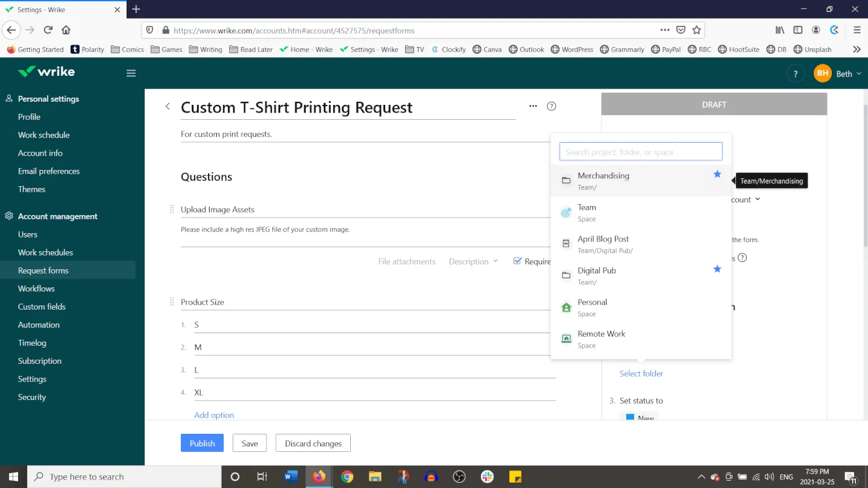The image size is (868, 488).
Task: Click the Firefox reload button
Action: (48, 30)
